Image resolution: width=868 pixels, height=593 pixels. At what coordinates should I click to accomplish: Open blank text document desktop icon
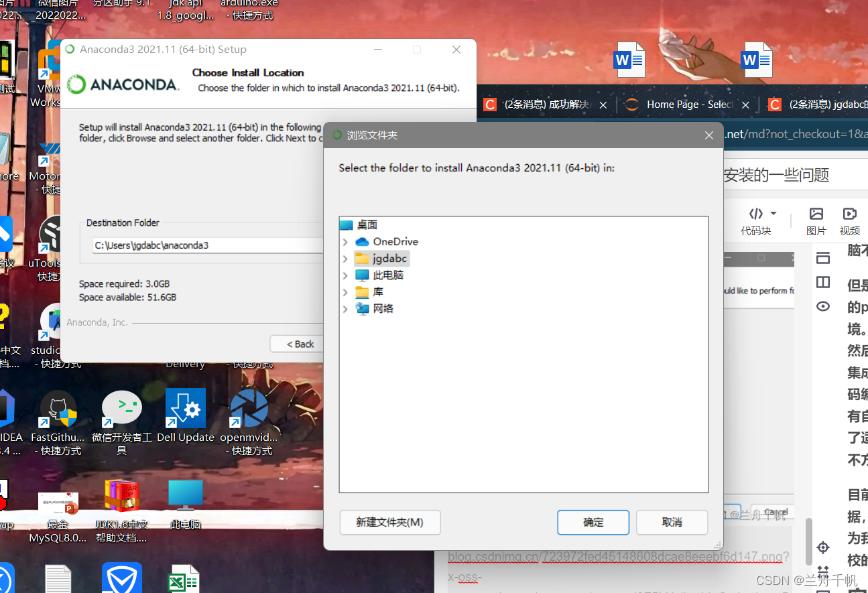pos(58,579)
